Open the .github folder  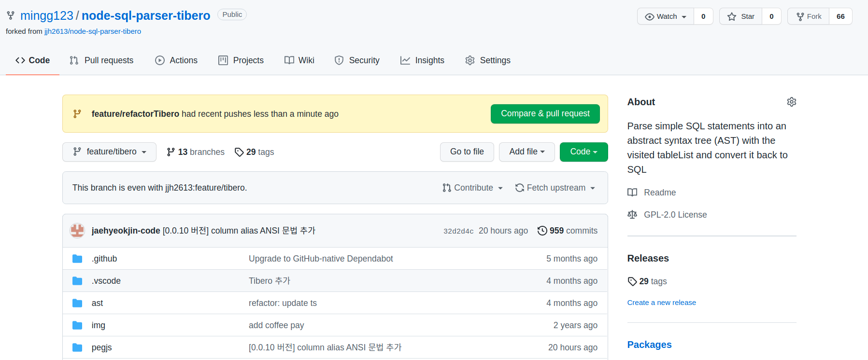pyautogui.click(x=104, y=259)
